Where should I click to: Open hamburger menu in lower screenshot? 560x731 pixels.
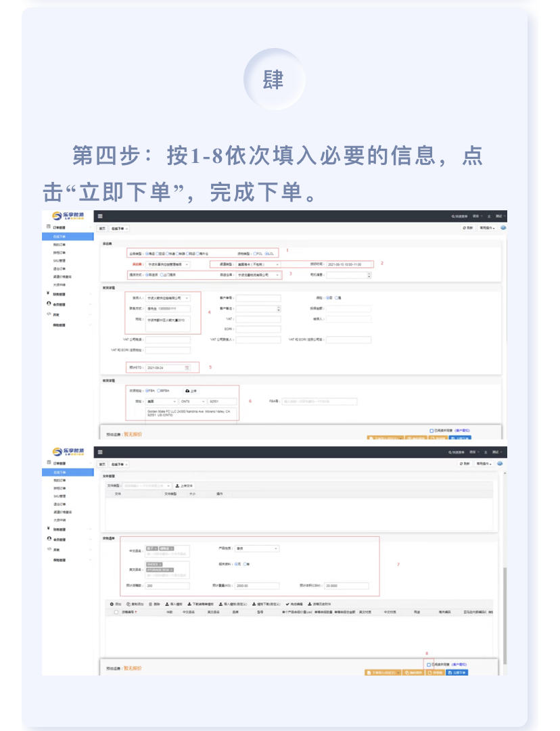coord(100,452)
